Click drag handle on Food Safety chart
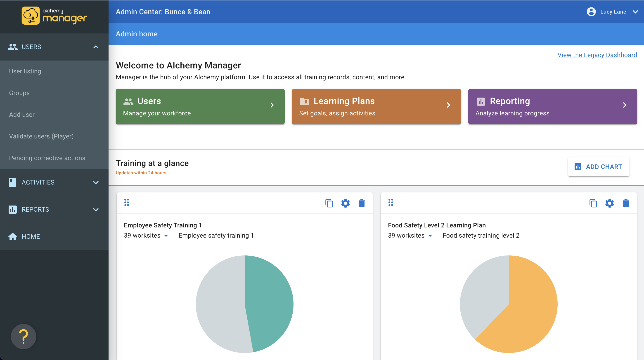This screenshot has width=644, height=360. click(x=391, y=202)
